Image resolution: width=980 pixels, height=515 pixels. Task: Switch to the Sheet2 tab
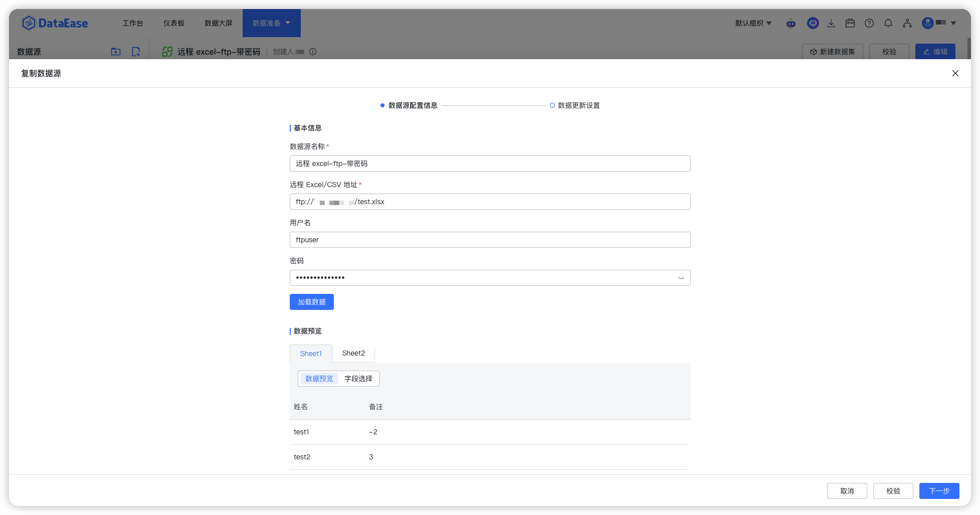[353, 353]
